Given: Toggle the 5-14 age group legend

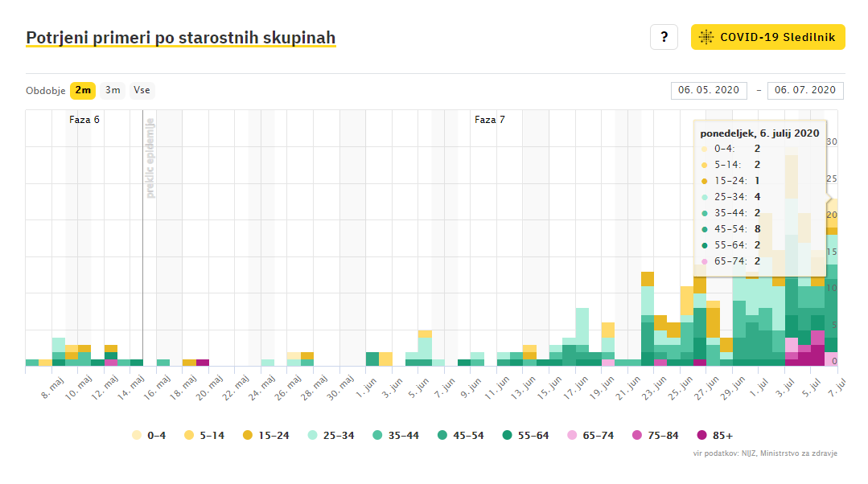Looking at the screenshot, I should point(204,436).
